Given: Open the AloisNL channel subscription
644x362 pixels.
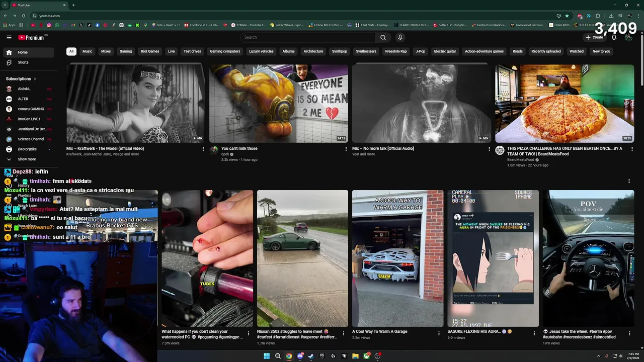Looking at the screenshot, I should pyautogui.click(x=29, y=89).
